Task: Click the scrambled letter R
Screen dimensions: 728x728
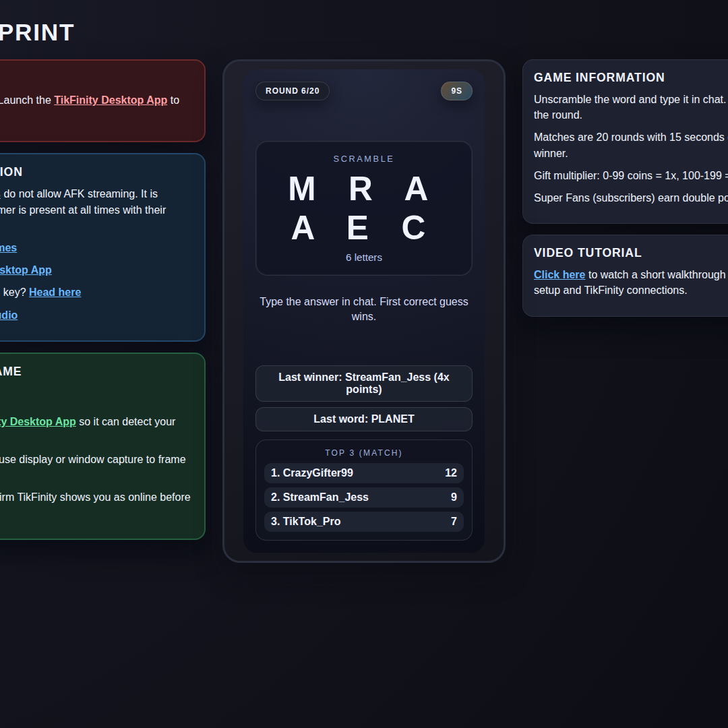Action: pyautogui.click(x=360, y=189)
